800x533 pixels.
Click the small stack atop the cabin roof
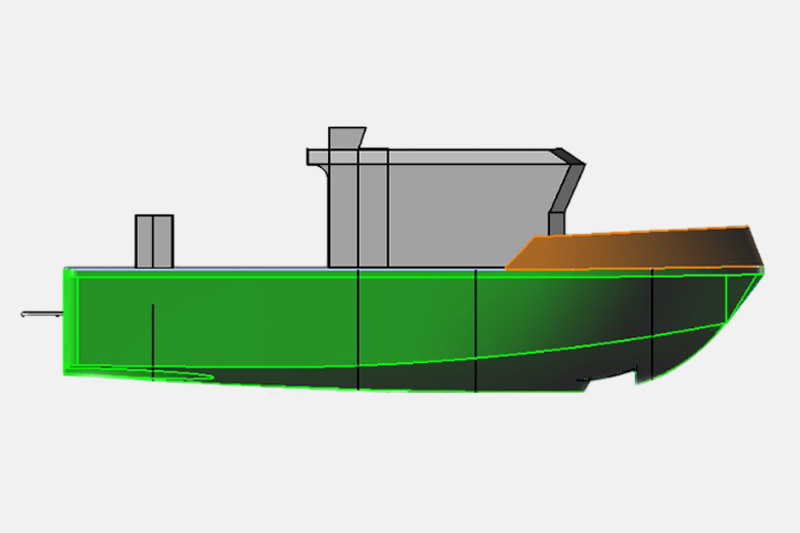pos(346,137)
